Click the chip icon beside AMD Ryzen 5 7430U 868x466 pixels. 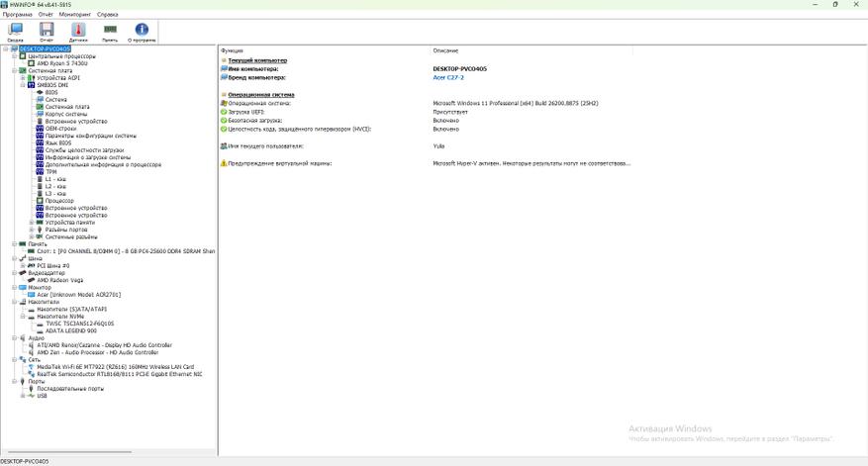click(32, 63)
